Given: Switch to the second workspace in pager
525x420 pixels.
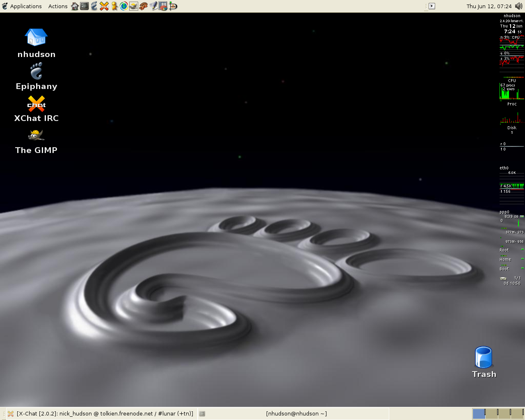Looking at the screenshot, I should [491, 413].
